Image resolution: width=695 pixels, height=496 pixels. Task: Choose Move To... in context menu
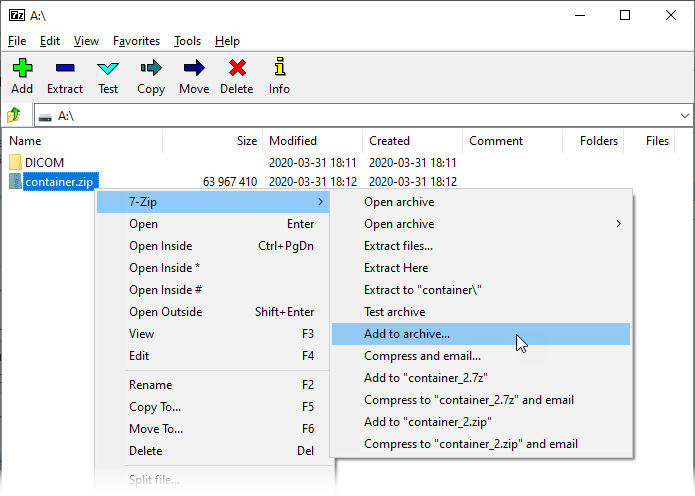point(213,429)
